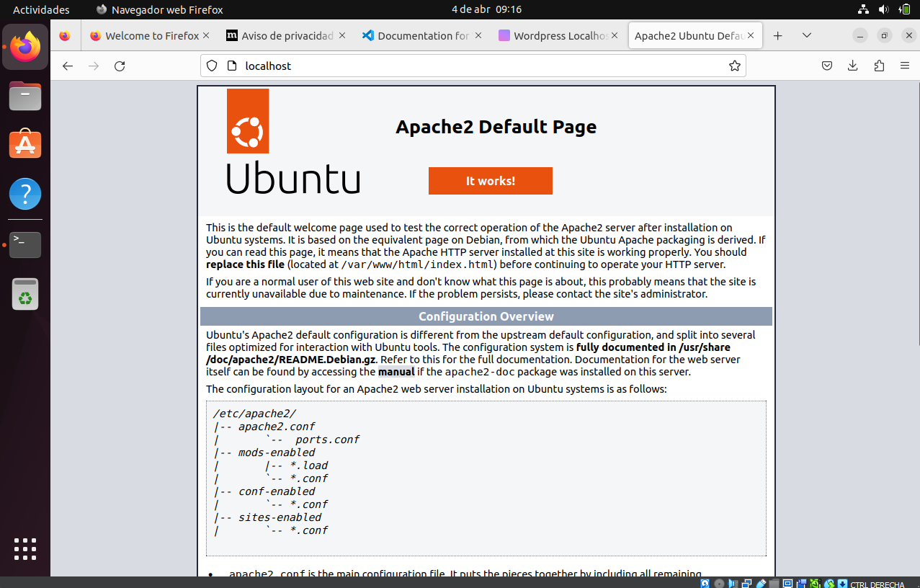Expand the list all tabs dropdown
Screen dimensions: 920x588
806,36
